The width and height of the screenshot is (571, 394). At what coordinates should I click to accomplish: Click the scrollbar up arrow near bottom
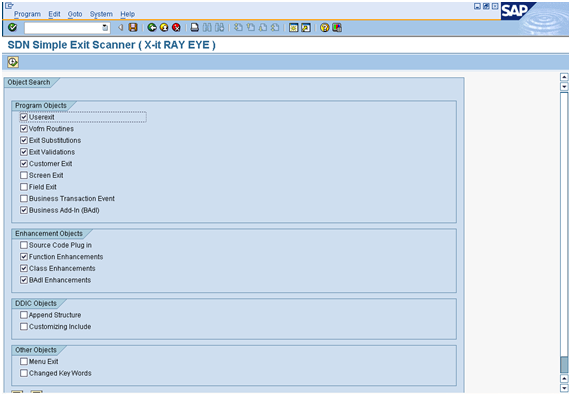(564, 378)
